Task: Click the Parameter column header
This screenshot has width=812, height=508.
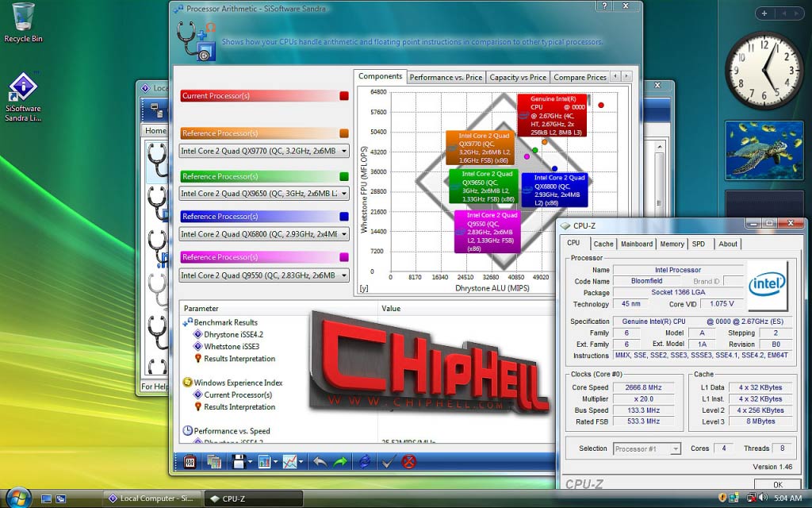Action: [278, 309]
